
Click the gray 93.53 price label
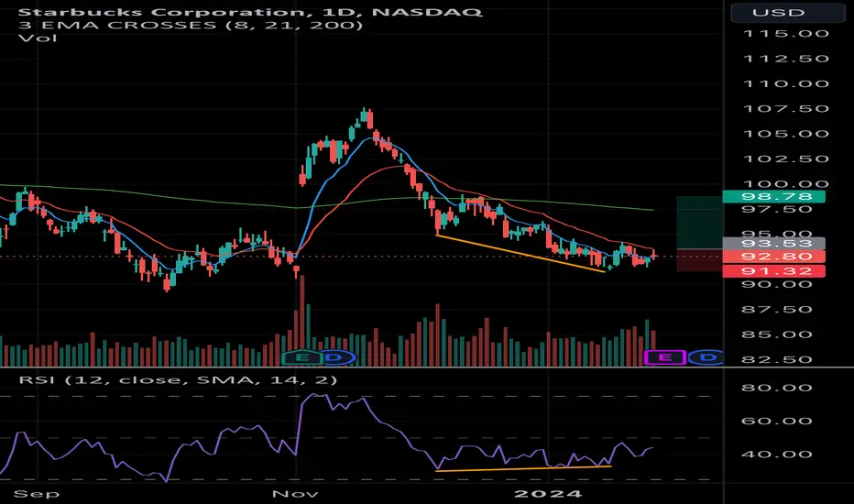[773, 243]
